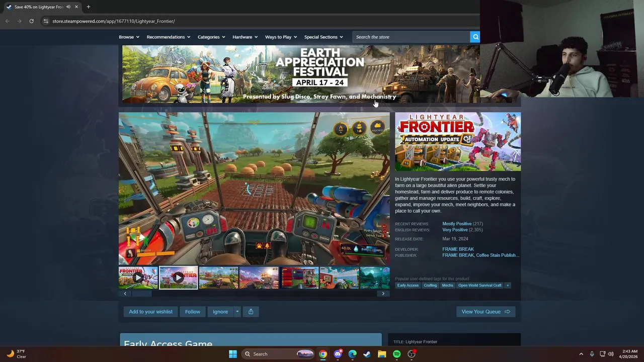Open the weather widget showing 37°F
The height and width of the screenshot is (362, 644).
pos(16,354)
